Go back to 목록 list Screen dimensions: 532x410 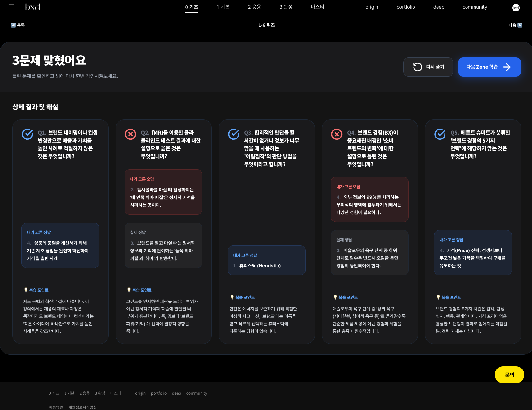point(18,25)
